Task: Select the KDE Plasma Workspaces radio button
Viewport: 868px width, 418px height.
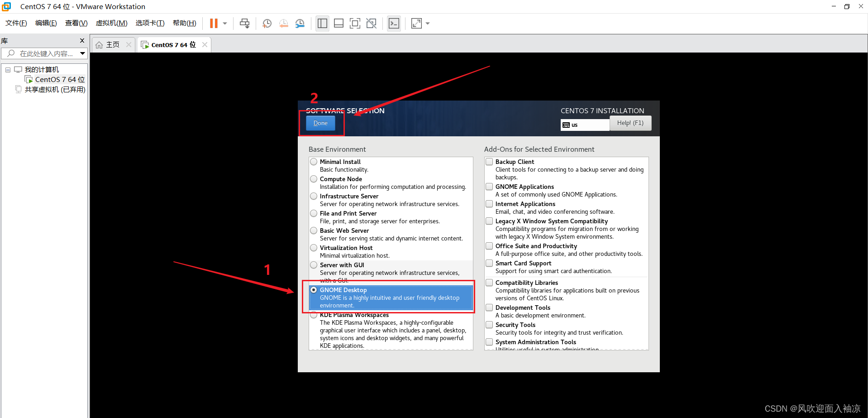Action: point(314,315)
